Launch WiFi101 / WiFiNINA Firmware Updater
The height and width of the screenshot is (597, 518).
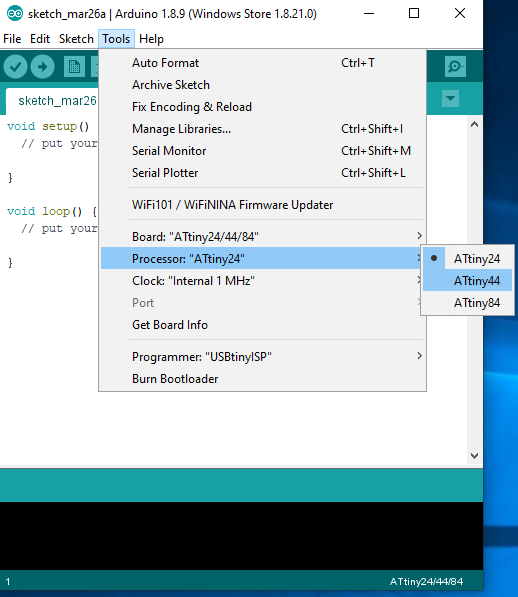click(x=263, y=205)
